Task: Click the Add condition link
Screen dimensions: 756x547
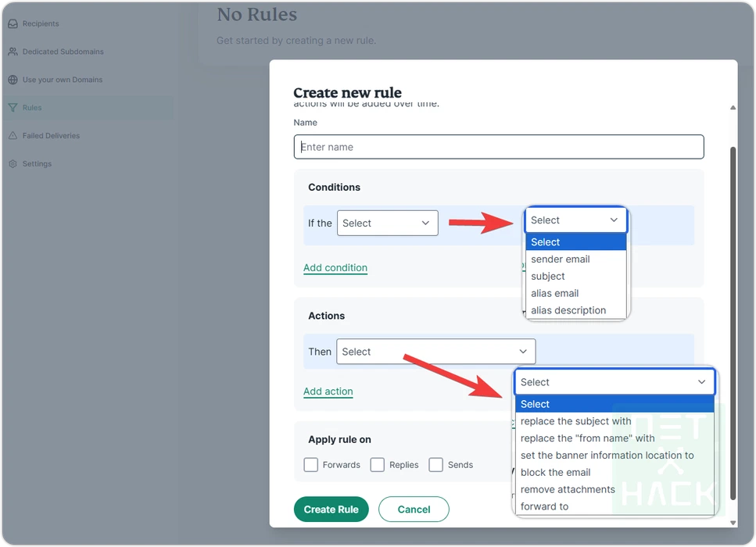Action: [335, 268]
